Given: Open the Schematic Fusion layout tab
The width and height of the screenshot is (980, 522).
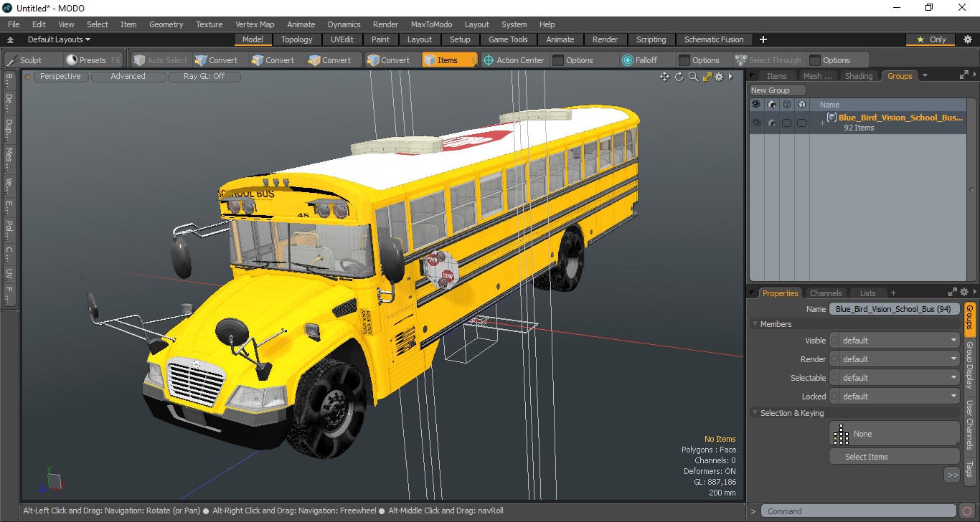Looking at the screenshot, I should (714, 39).
